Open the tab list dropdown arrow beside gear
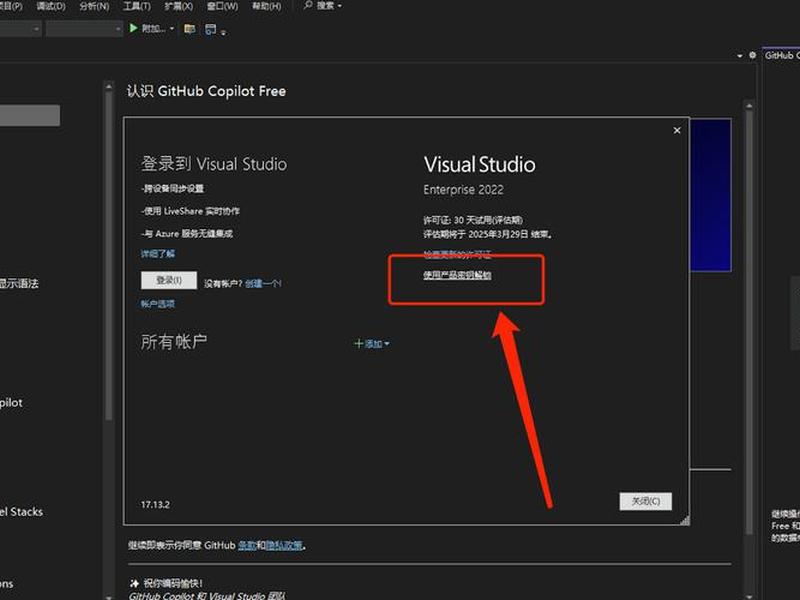The width and height of the screenshot is (800, 600). (x=740, y=56)
